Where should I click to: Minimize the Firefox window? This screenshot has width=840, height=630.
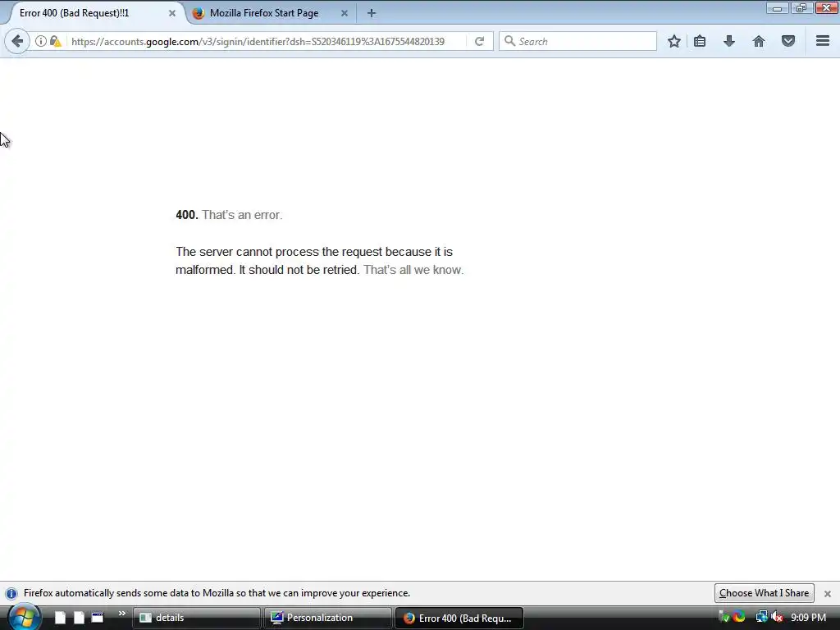pyautogui.click(x=777, y=8)
